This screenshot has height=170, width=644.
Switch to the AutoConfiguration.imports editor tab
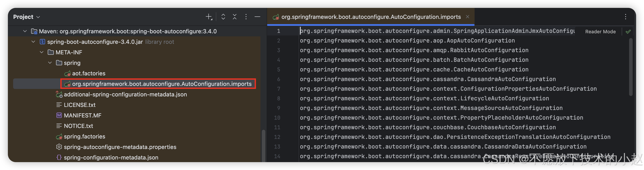click(371, 17)
